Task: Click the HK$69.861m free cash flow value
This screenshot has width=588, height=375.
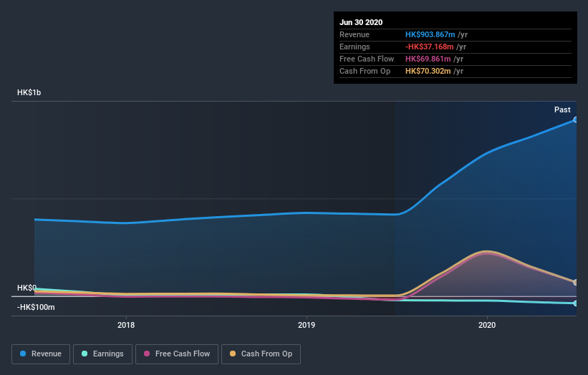Action: 428,59
